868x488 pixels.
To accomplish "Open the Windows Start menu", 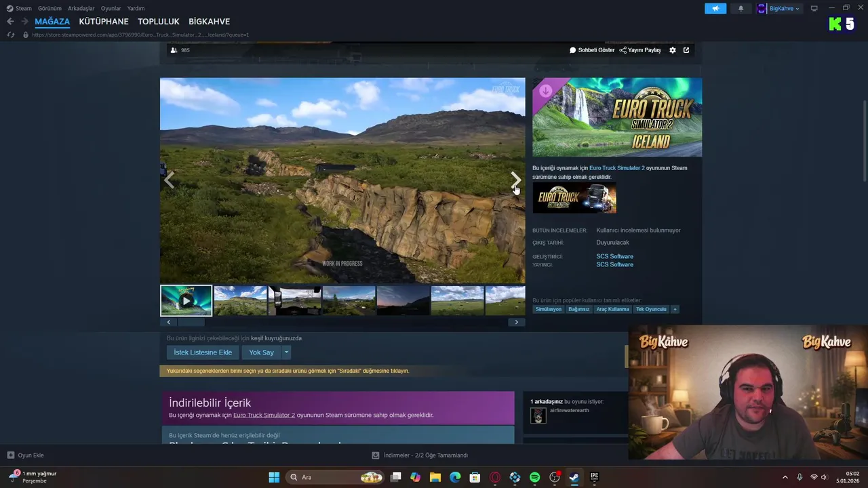I will pyautogui.click(x=274, y=477).
